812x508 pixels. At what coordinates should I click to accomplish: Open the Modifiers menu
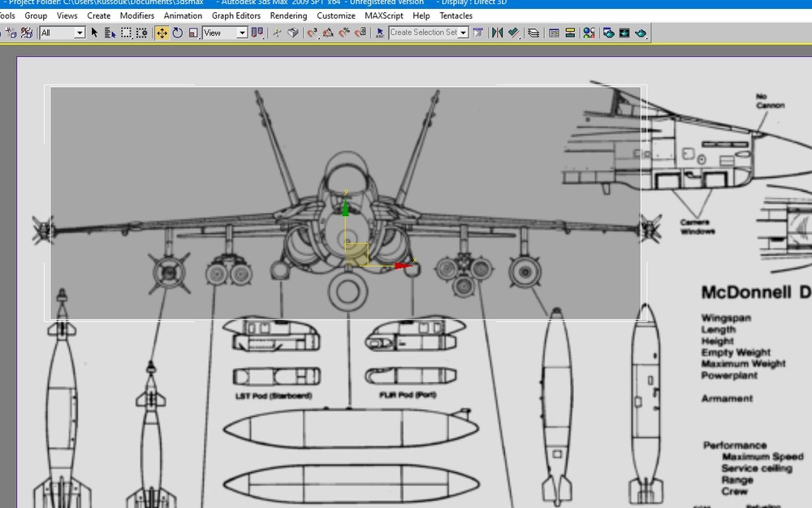tap(136, 15)
